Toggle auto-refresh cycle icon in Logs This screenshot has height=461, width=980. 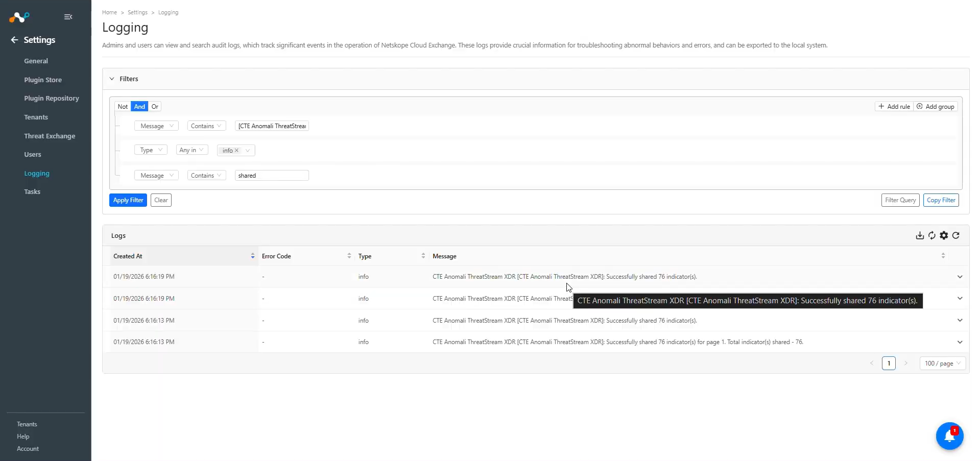pyautogui.click(x=932, y=235)
